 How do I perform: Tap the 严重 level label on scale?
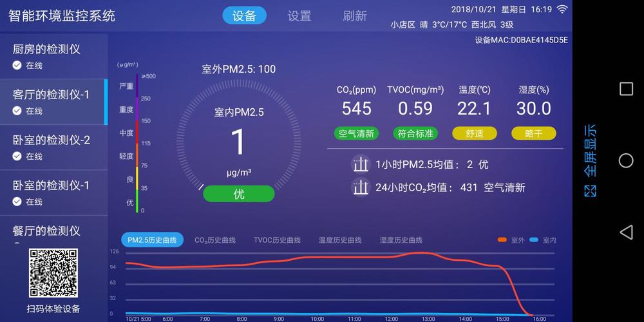pyautogui.click(x=126, y=86)
